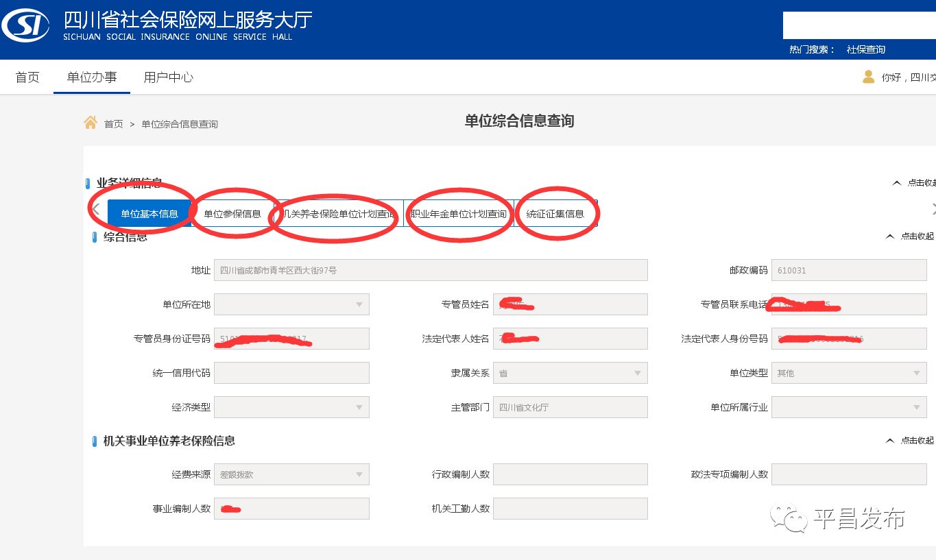Click the 统一信用代码 field
The image size is (936, 560).
coord(291,373)
